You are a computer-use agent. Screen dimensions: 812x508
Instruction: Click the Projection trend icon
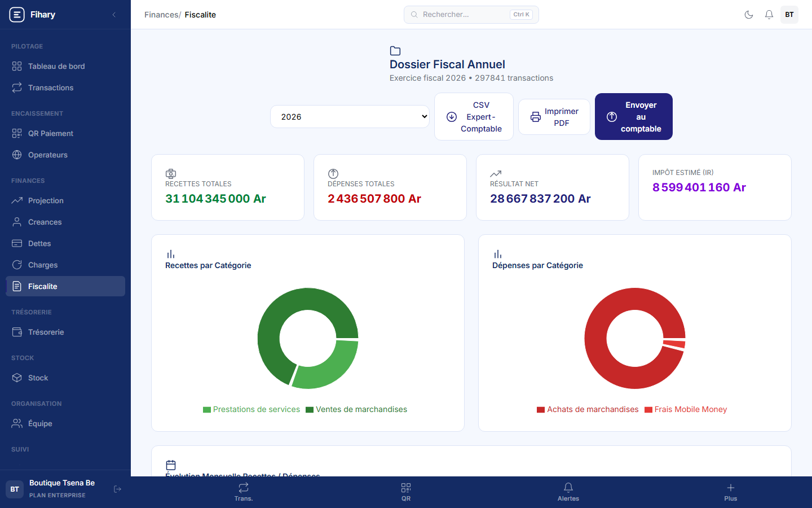[17, 200]
